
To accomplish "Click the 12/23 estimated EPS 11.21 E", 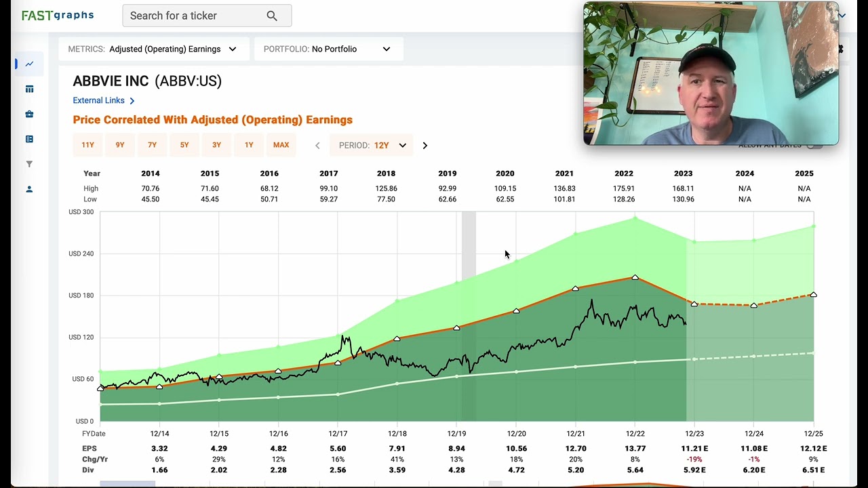I will click(x=694, y=449).
